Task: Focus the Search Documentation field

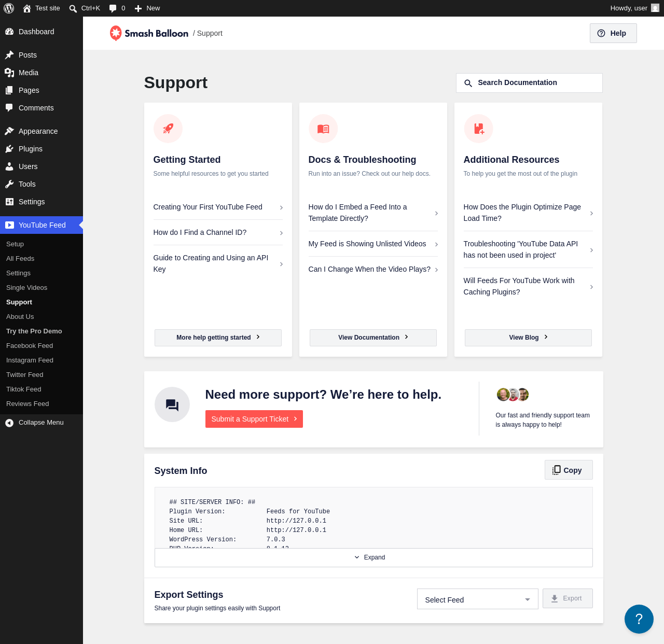Action: pyautogui.click(x=529, y=83)
